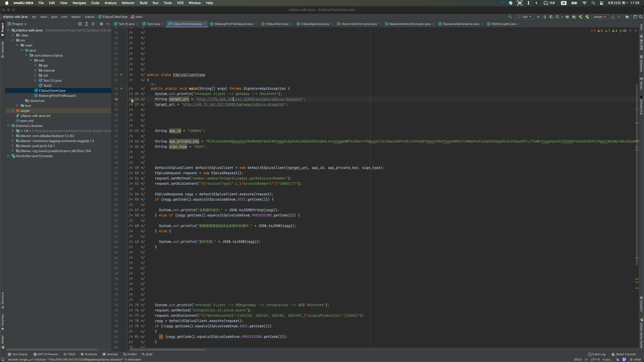Toggle the Structure tool window
The width and height of the screenshot is (644, 362).
pyautogui.click(x=3, y=300)
